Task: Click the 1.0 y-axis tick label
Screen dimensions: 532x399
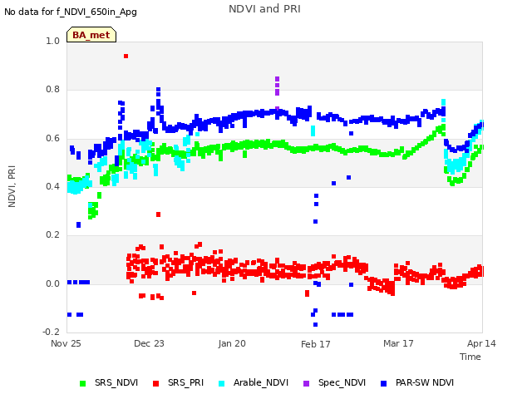Action: tap(52, 41)
